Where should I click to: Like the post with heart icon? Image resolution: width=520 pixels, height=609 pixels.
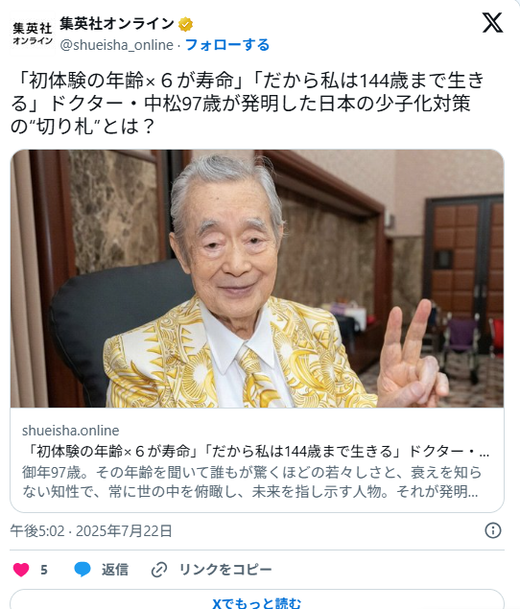coord(21,569)
